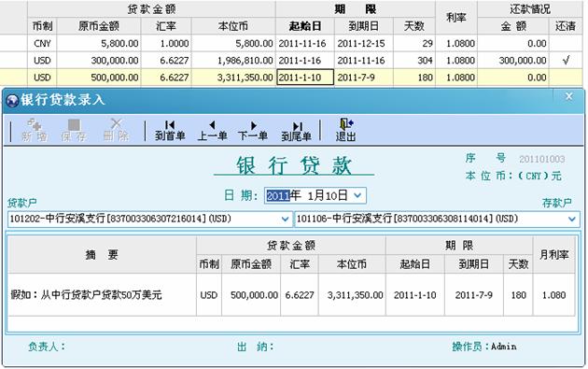Close the 银行贷款录入 dialog
This screenshot has height=369, width=588.
[x=569, y=97]
